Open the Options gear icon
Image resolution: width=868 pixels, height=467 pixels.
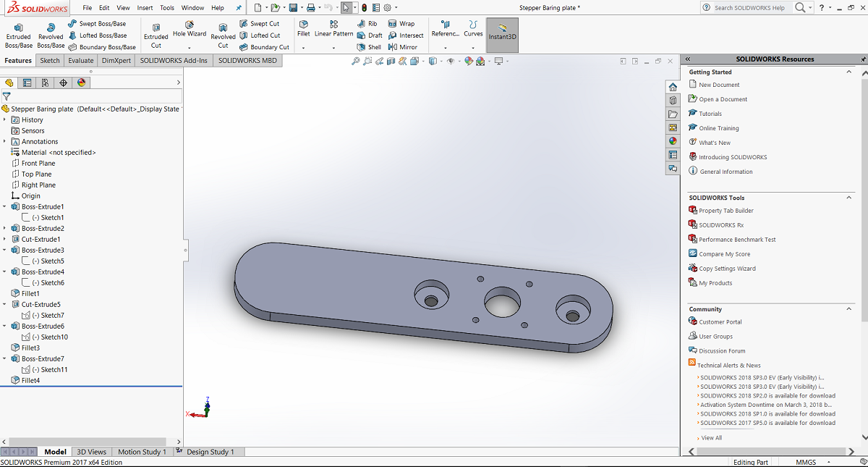(x=388, y=7)
